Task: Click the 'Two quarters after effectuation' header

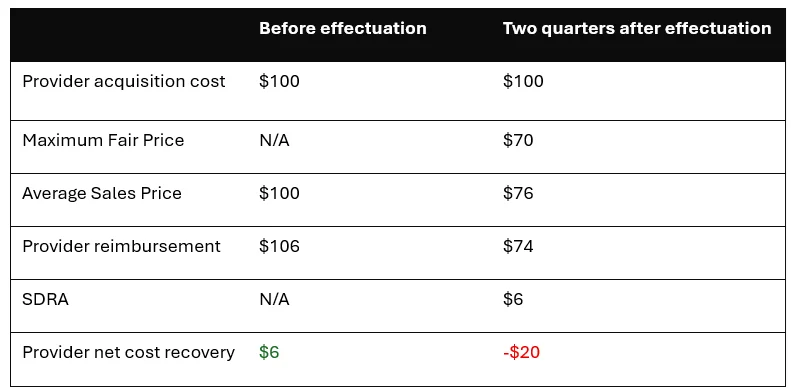Action: point(637,28)
